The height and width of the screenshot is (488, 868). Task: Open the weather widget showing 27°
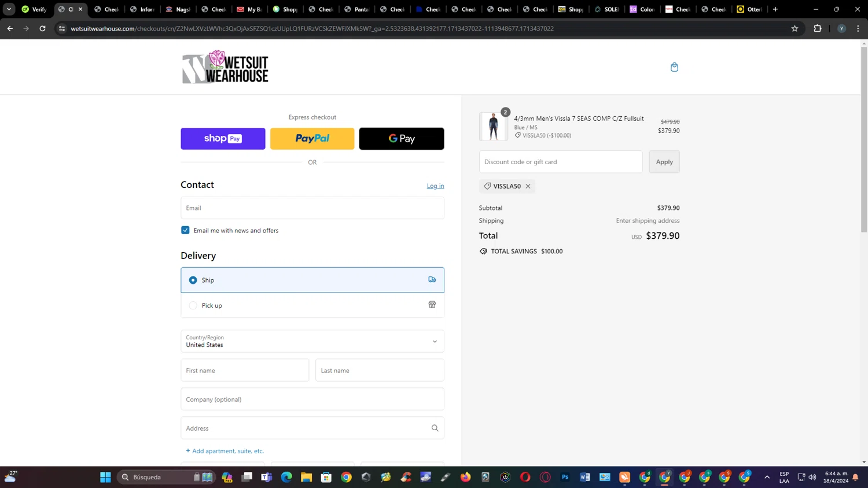pyautogui.click(x=10, y=476)
